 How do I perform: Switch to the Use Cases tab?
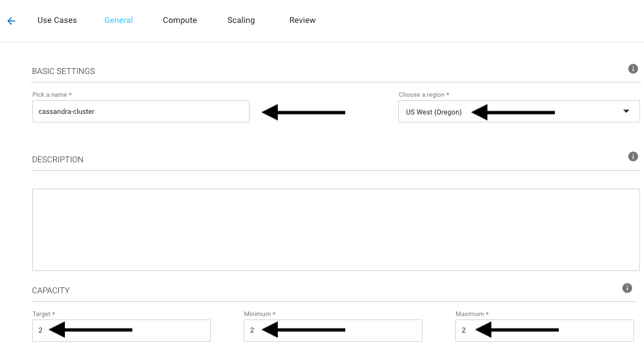(57, 20)
